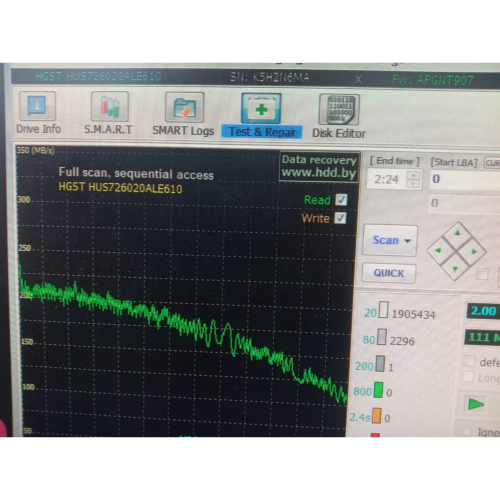Click the QUICK scan button
Screen dimensions: 500x500
tap(389, 273)
